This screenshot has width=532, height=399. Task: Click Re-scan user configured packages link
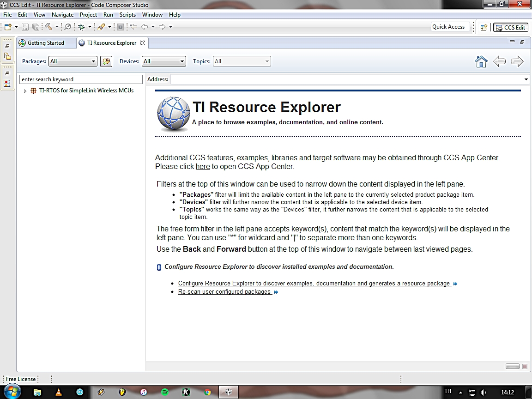tap(224, 292)
